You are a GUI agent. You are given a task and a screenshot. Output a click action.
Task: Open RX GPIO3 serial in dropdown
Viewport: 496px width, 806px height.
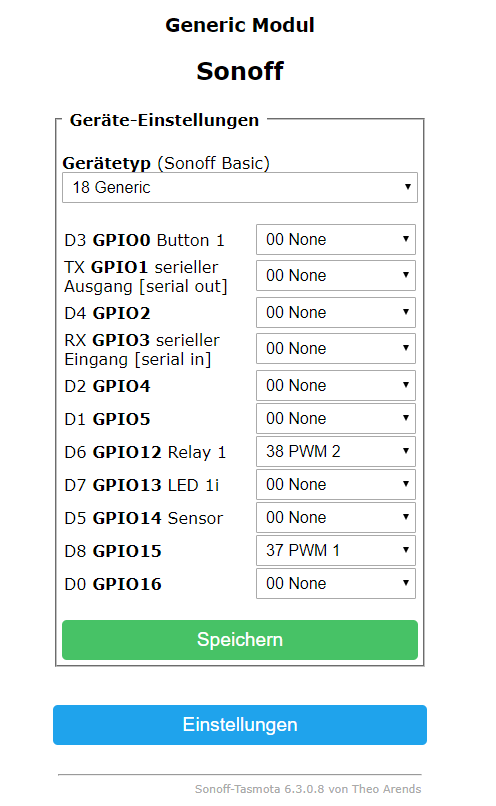pos(336,349)
